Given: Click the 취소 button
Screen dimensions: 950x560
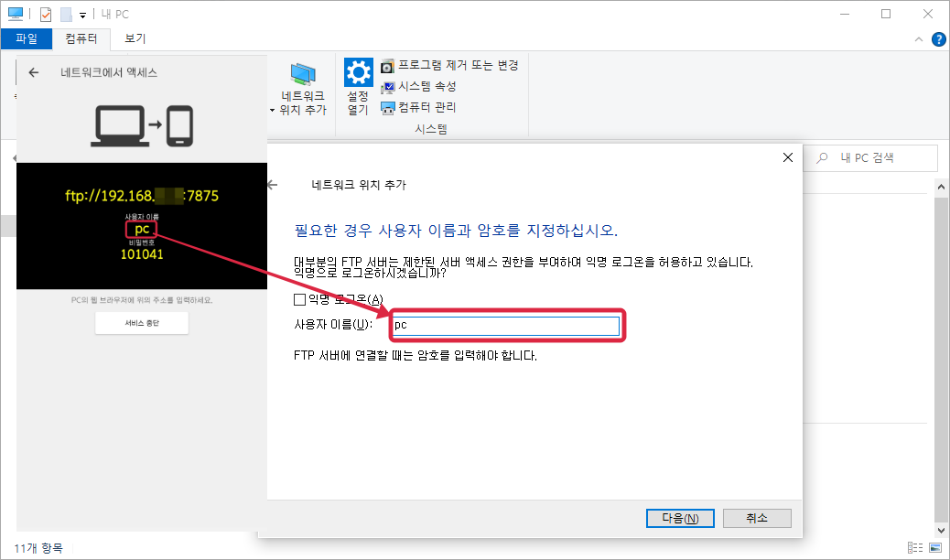Looking at the screenshot, I should 757,518.
